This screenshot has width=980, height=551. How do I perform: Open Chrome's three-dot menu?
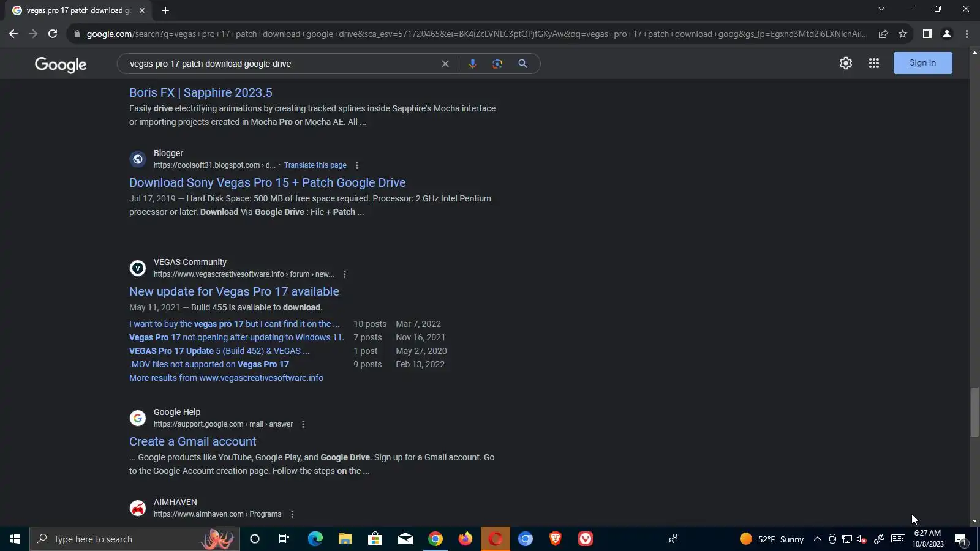967,34
